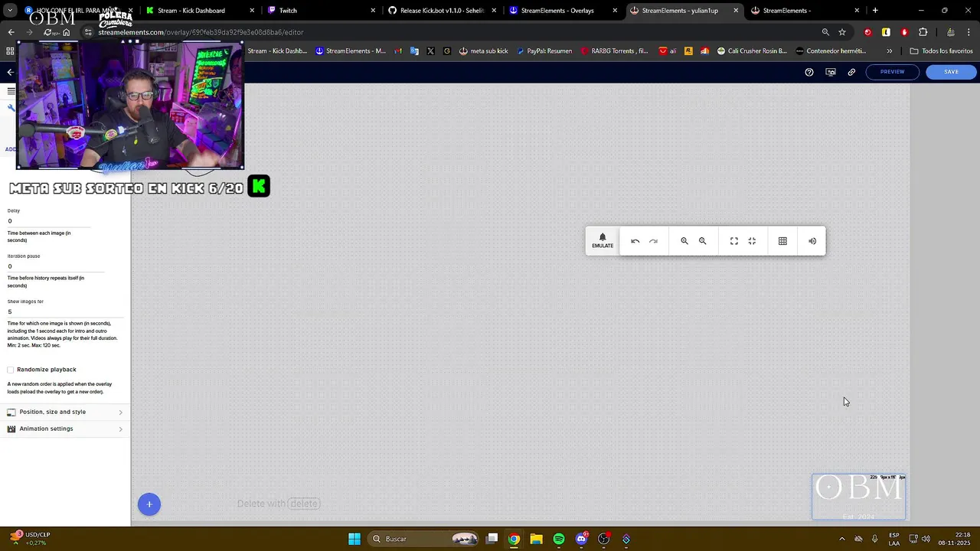
Task: Open the help question mark icon
Action: click(x=809, y=72)
